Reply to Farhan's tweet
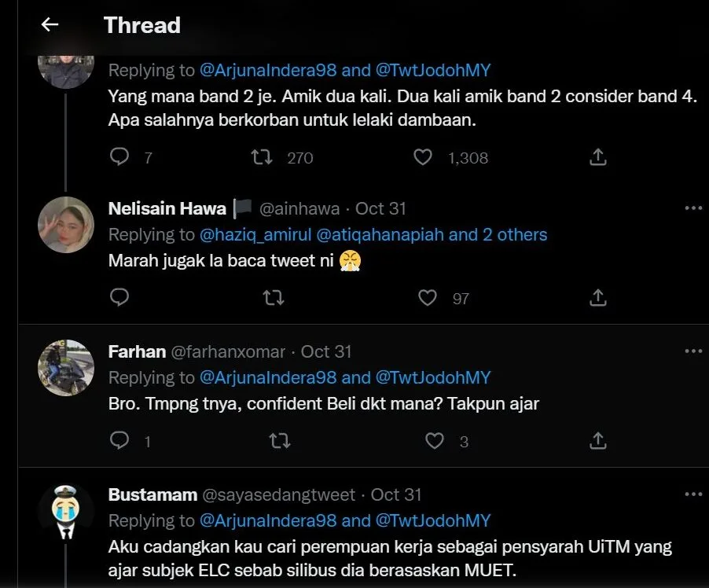The height and width of the screenshot is (588, 709). (x=119, y=440)
